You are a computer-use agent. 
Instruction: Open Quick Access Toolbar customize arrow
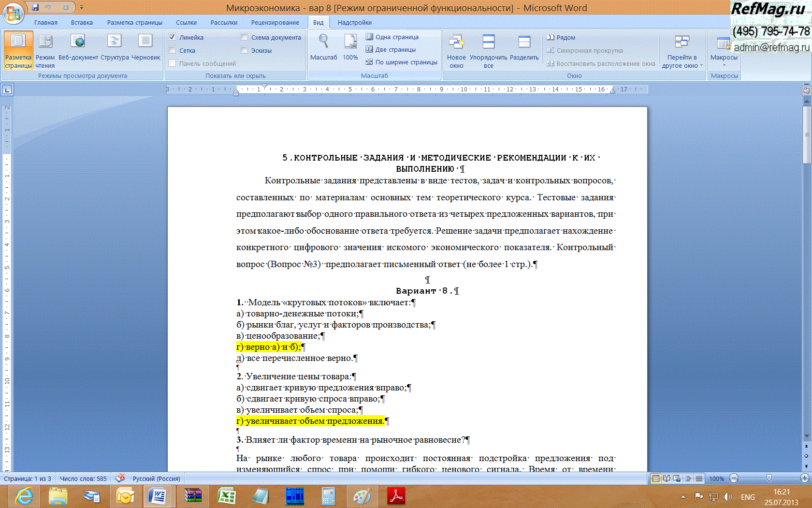tap(82, 8)
